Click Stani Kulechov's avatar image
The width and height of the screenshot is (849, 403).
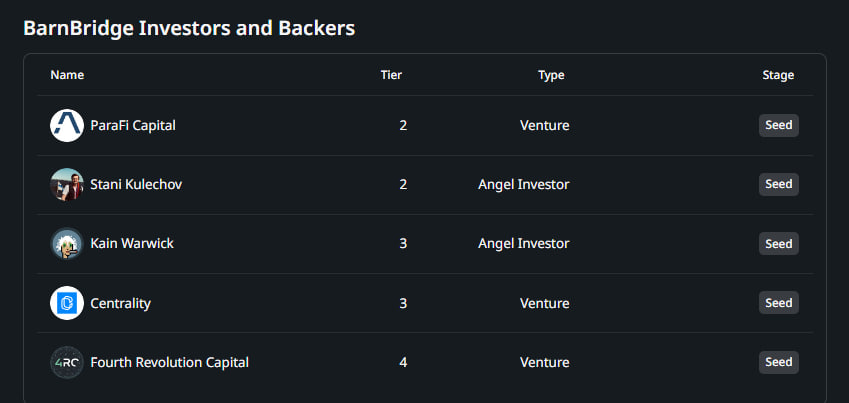coord(67,184)
